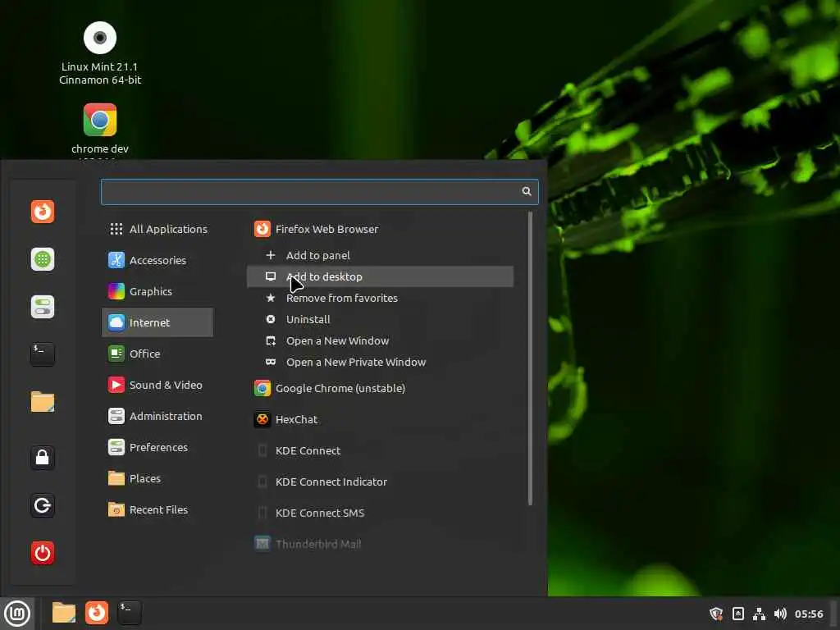Image resolution: width=840 pixels, height=630 pixels.
Task: Open Files from the bottom panel
Action: point(63,613)
